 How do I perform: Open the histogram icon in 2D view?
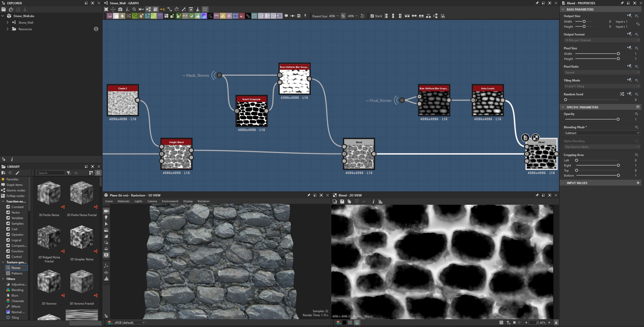click(380, 201)
